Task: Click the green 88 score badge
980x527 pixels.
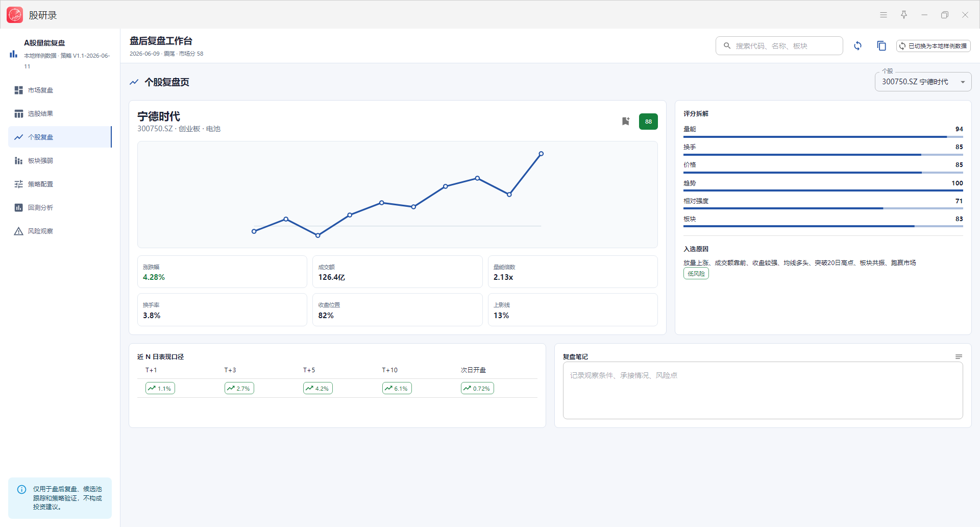Action: (x=648, y=122)
